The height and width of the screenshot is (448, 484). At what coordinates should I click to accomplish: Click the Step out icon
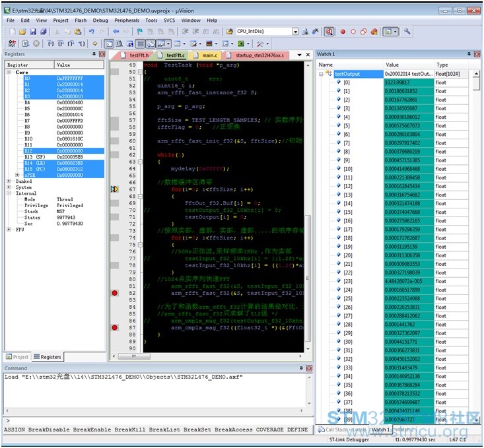click(x=71, y=44)
